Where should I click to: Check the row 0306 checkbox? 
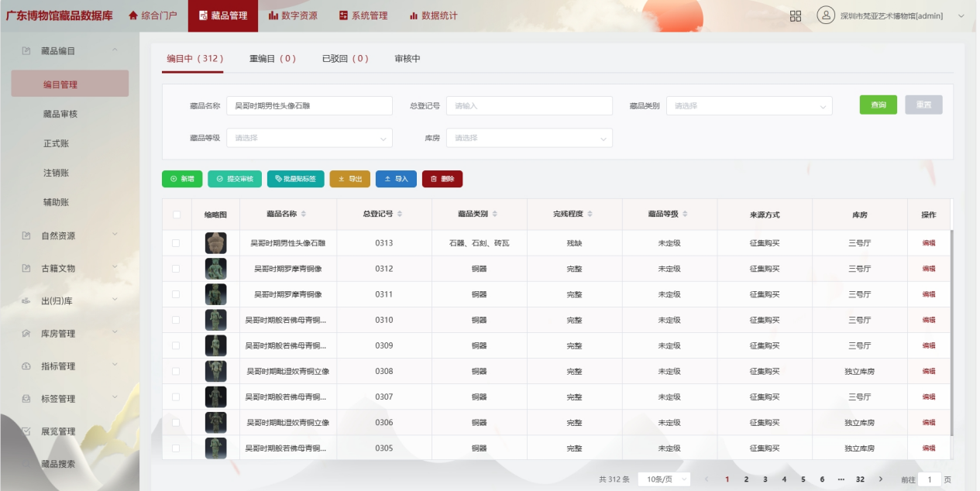coord(176,423)
